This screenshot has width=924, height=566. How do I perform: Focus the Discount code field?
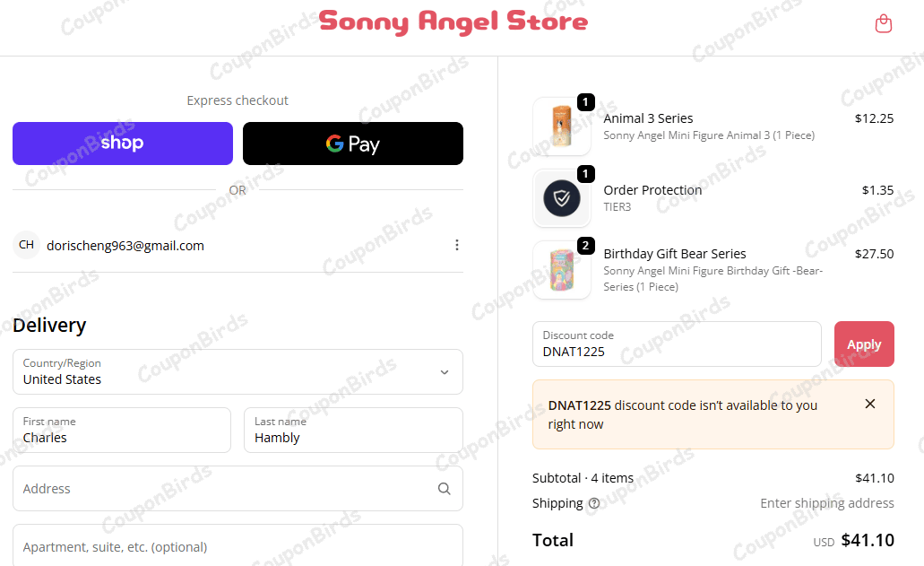click(x=677, y=344)
